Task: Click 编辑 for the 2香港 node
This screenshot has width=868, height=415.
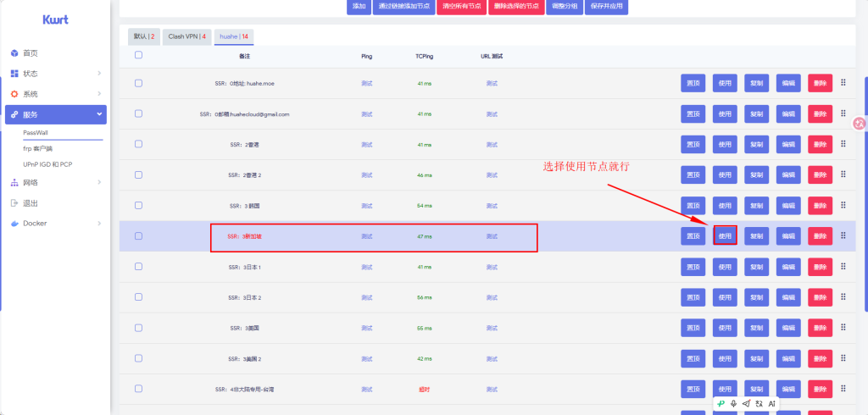Action: (788, 145)
